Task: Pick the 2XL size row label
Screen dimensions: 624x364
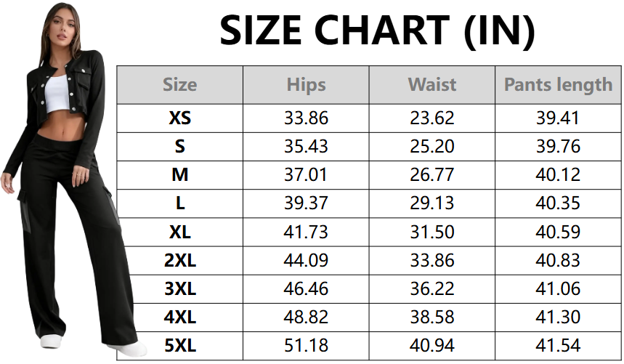Action: tap(179, 260)
